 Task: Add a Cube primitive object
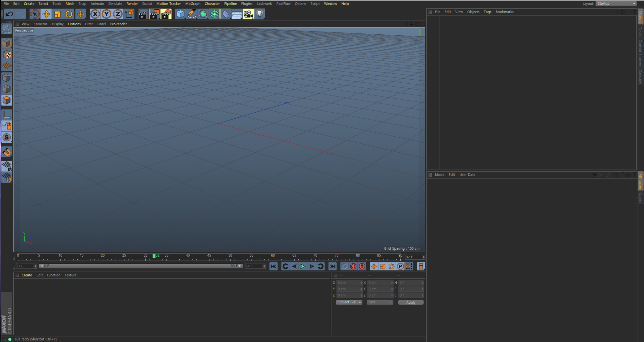click(x=180, y=14)
